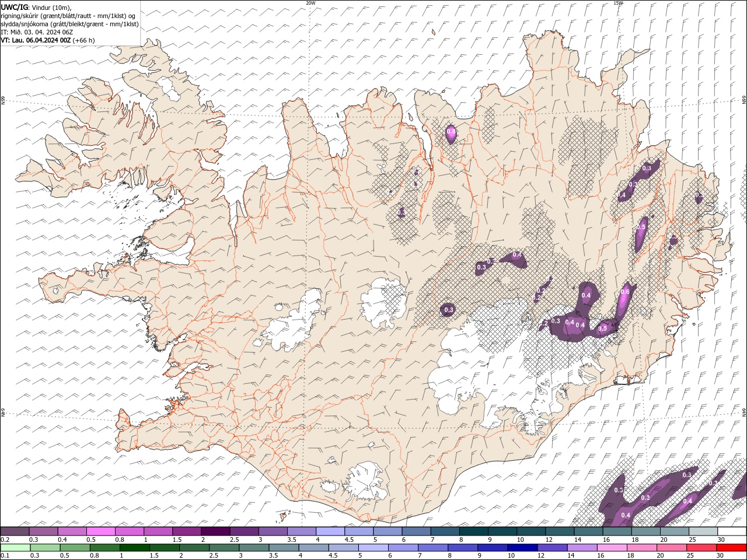This screenshot has width=747, height=560.
Task: Pick the upper-row swatch starting at 3.5
Action: click(x=302, y=531)
